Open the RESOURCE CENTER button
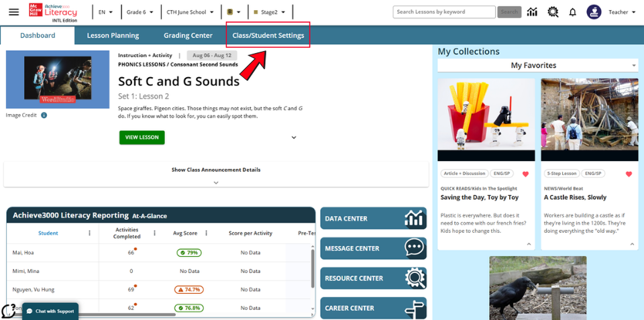The height and width of the screenshot is (320, 644). [x=374, y=278]
